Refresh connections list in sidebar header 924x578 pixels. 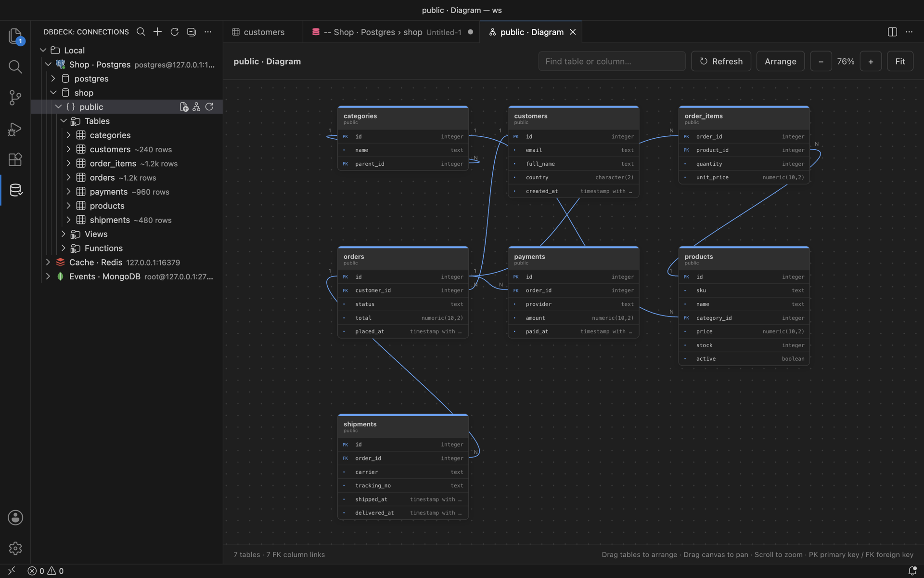pyautogui.click(x=174, y=32)
